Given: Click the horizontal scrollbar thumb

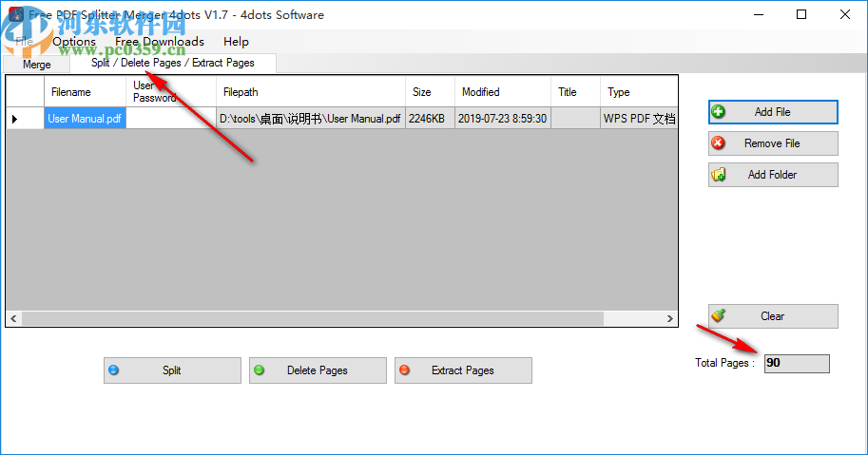Looking at the screenshot, I should pyautogui.click(x=313, y=318).
